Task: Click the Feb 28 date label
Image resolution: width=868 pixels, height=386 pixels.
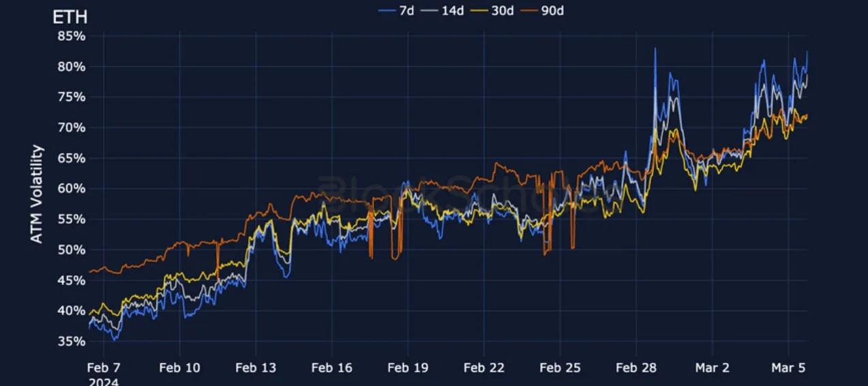Action: tap(635, 368)
